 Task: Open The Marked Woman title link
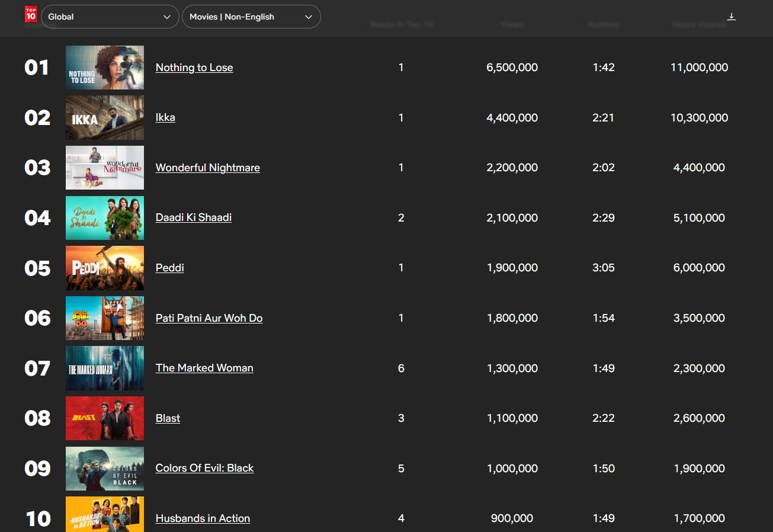(204, 368)
